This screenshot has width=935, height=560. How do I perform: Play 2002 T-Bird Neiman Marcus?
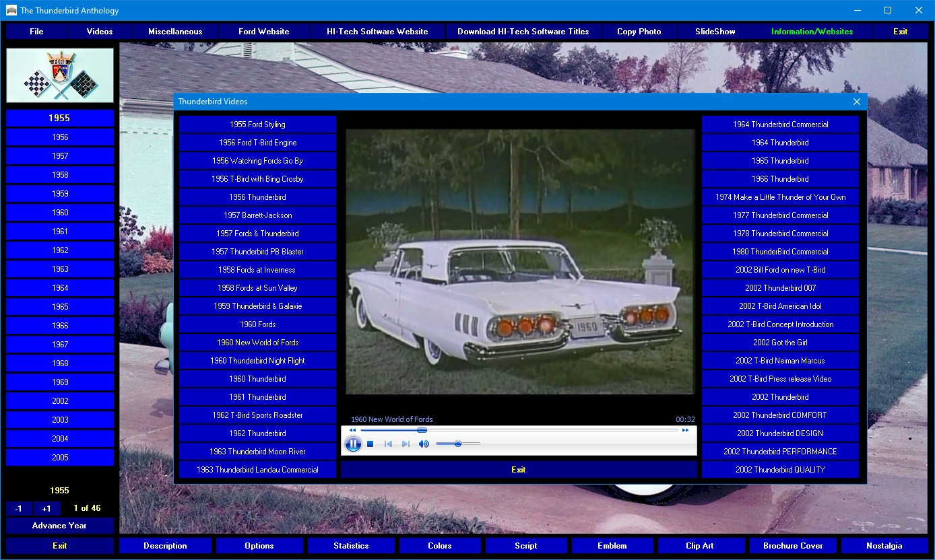point(780,361)
